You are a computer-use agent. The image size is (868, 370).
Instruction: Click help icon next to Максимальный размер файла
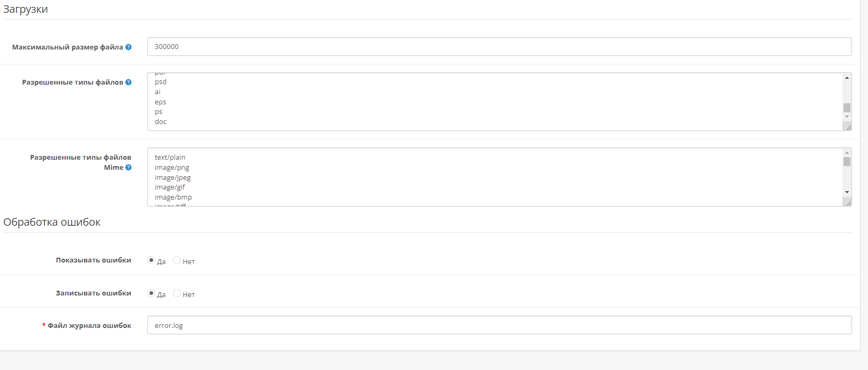[x=128, y=47]
